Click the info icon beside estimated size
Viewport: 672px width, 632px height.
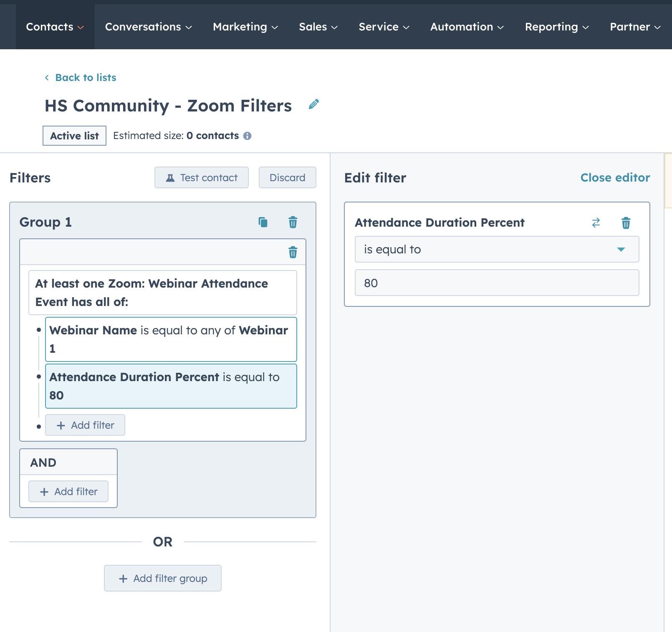[248, 136]
